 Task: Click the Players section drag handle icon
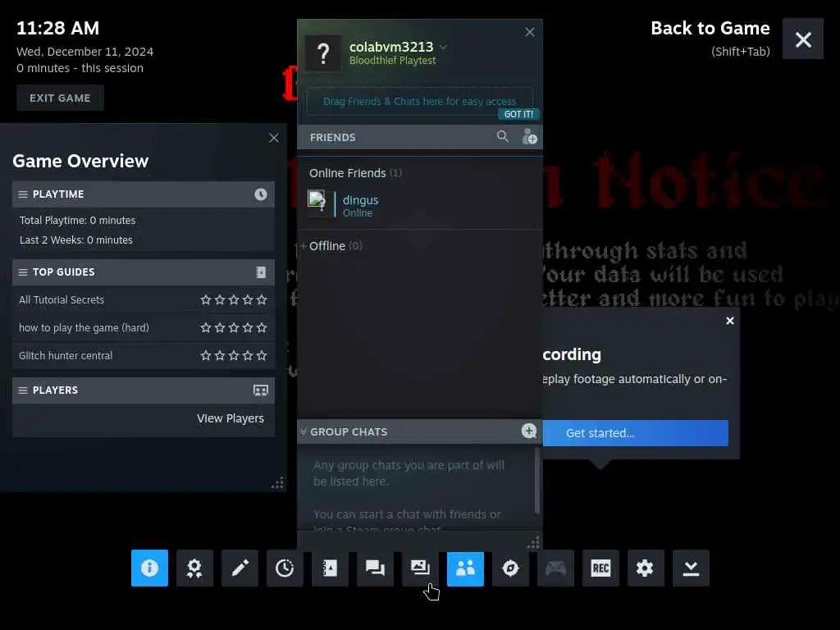tap(23, 390)
